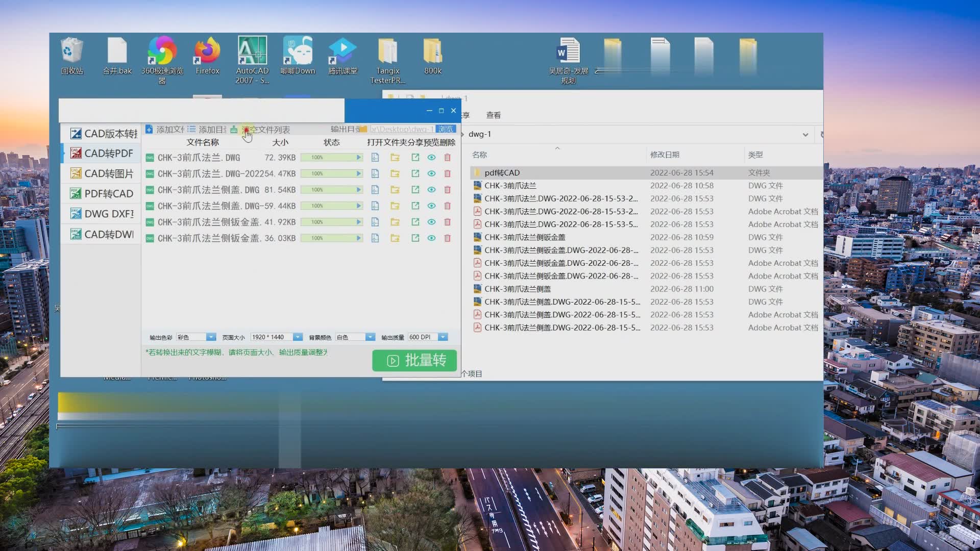Viewport: 980px width, 551px height.
Task: Delete the last file, 36.03KB
Action: click(448, 238)
